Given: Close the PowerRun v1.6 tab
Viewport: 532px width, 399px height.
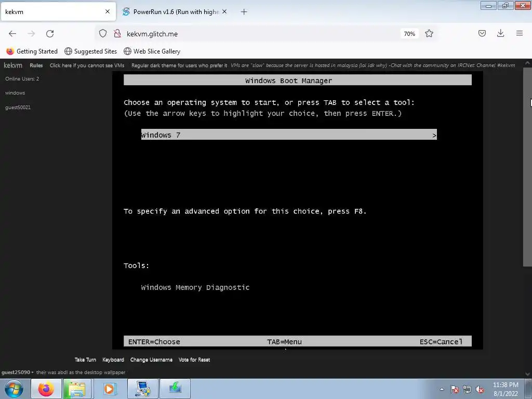Looking at the screenshot, I should [x=224, y=11].
